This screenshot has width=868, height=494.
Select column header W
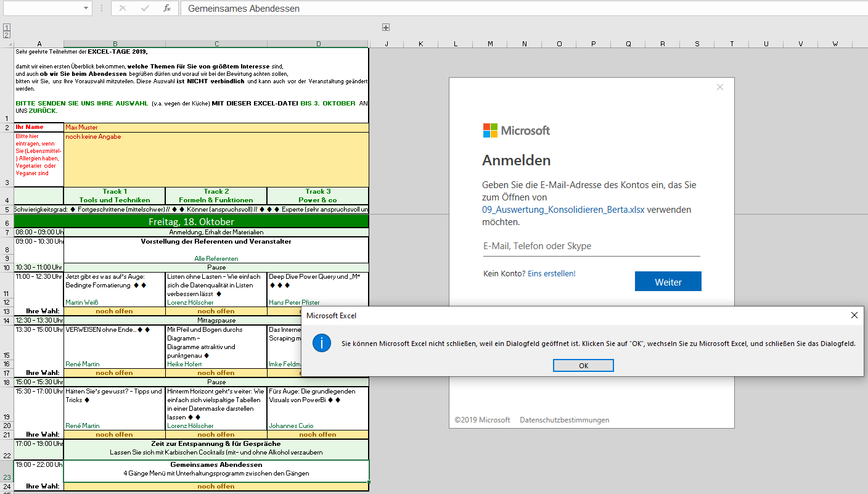pos(835,43)
